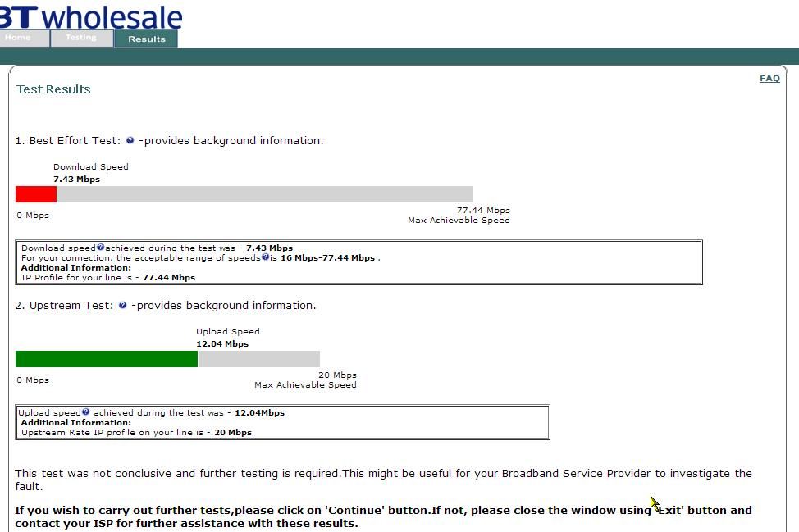Switch to the Testing tab
Screen dimensions: 799x532
(x=81, y=38)
